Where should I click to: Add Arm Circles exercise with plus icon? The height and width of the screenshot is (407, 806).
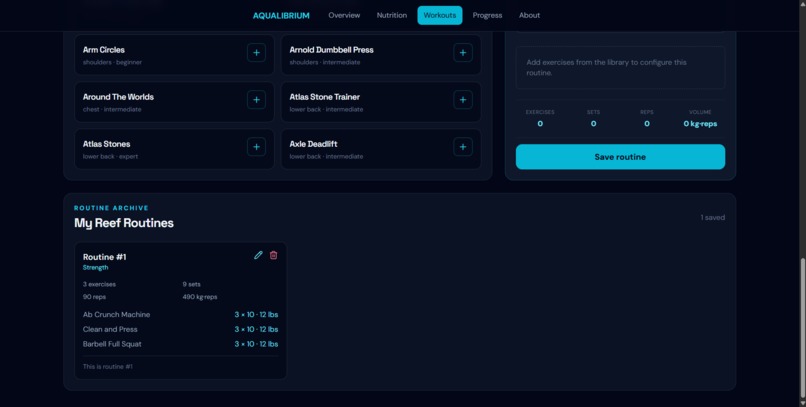(x=256, y=52)
